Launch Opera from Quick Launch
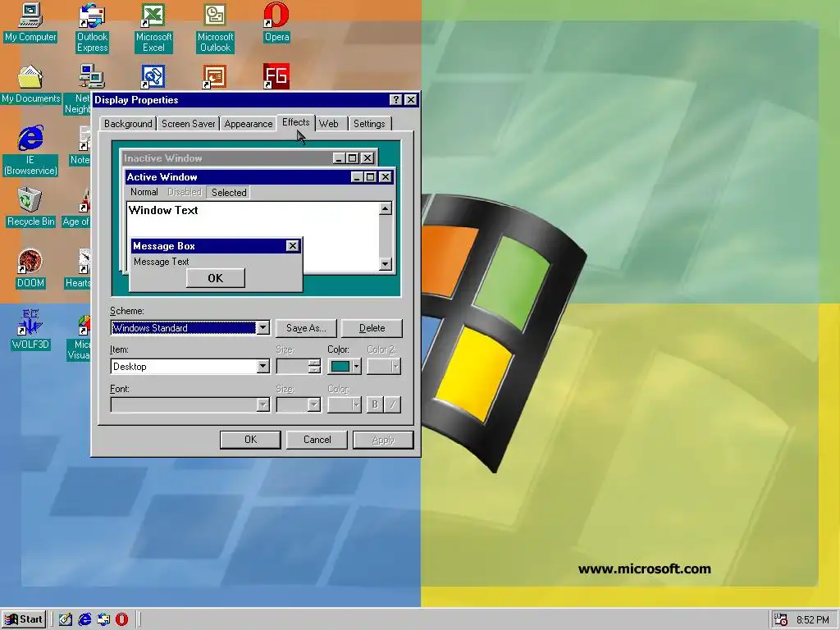 [x=122, y=619]
